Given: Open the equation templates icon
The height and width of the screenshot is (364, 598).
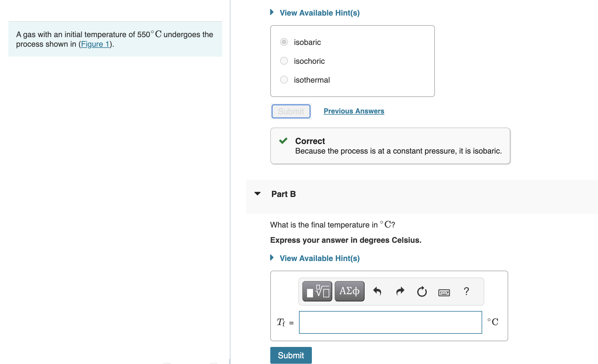Looking at the screenshot, I should pos(317,291).
